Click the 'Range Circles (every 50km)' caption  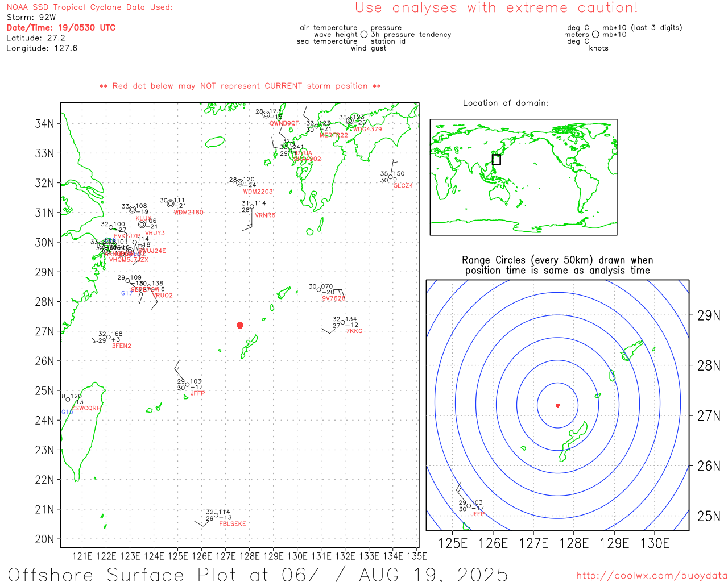[557, 265]
